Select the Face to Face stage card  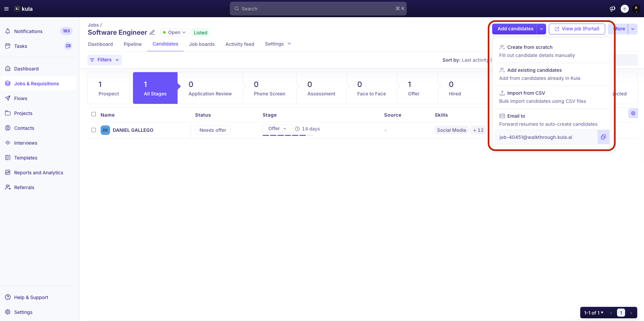tap(372, 88)
